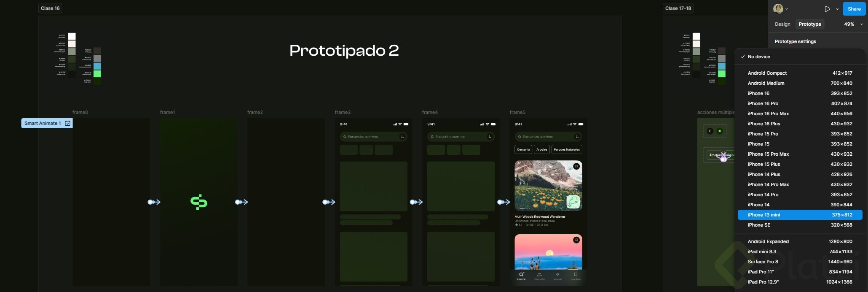
Task: Choose iPhone 16 Plus from device list
Action: point(800,124)
